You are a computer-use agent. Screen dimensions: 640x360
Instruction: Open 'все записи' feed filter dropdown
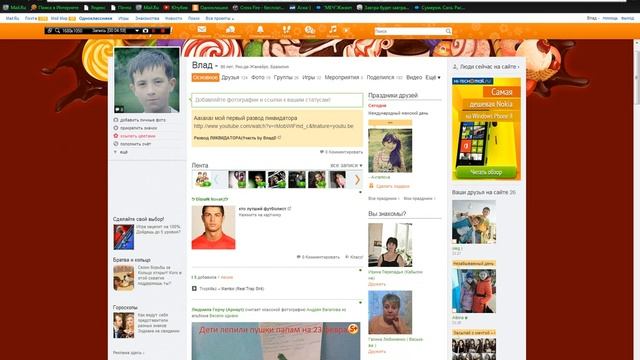(x=346, y=165)
